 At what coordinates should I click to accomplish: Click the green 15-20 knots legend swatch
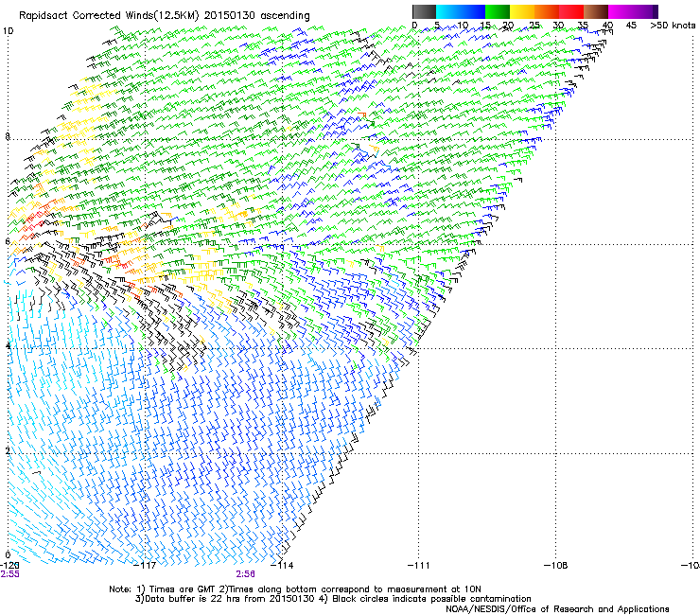point(498,11)
